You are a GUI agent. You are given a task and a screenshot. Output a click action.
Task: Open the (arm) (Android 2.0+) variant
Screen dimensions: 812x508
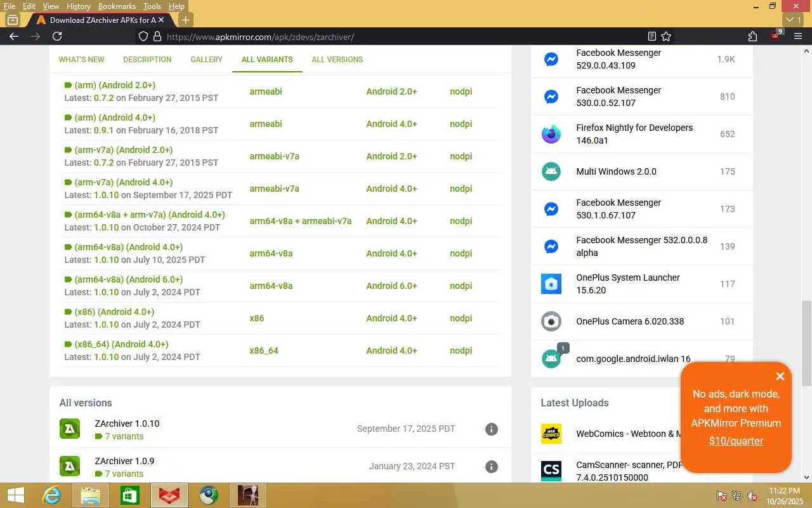coord(115,85)
